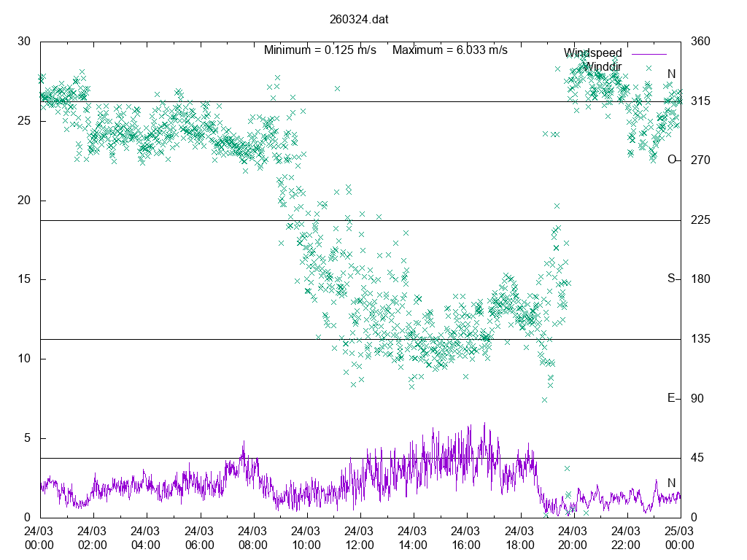
Task: Click the 360 degree right-axis label
Action: coord(700,42)
